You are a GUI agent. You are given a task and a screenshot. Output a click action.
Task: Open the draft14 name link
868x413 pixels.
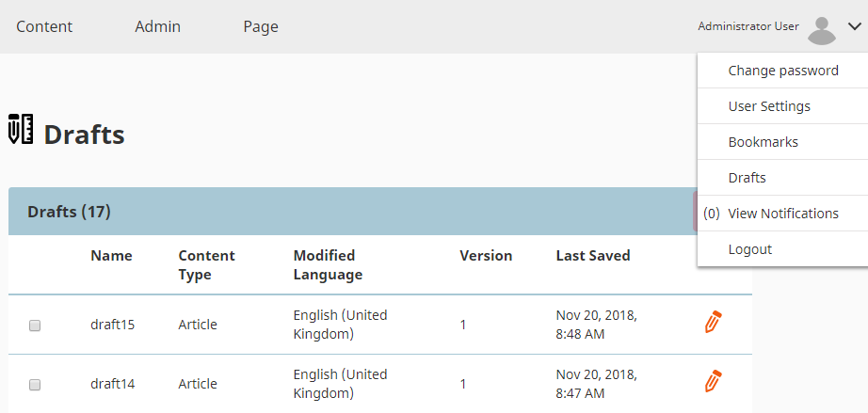pyautogui.click(x=113, y=384)
